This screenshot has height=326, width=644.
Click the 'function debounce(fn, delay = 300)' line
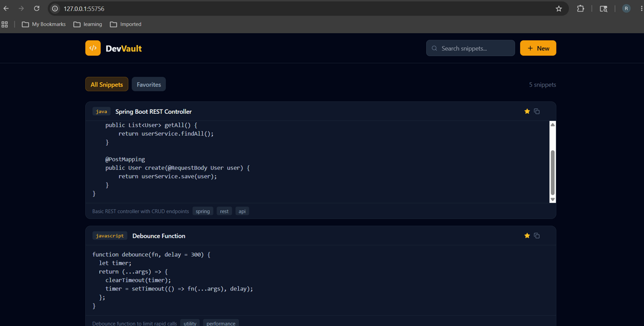[151, 255]
